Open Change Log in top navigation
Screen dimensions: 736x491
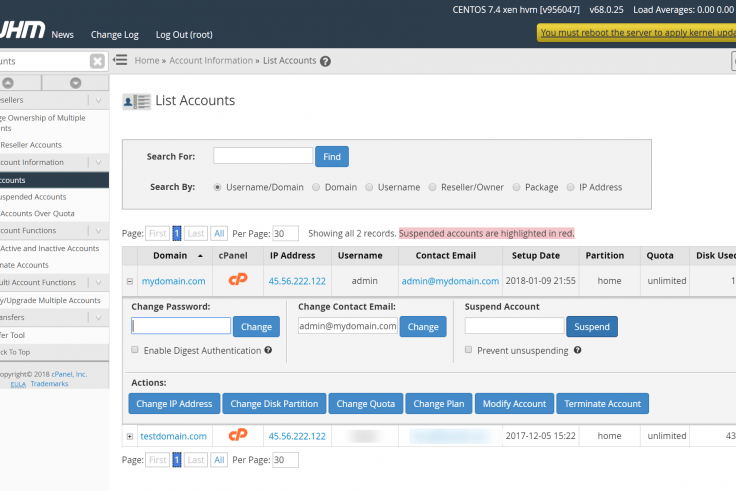(x=115, y=35)
